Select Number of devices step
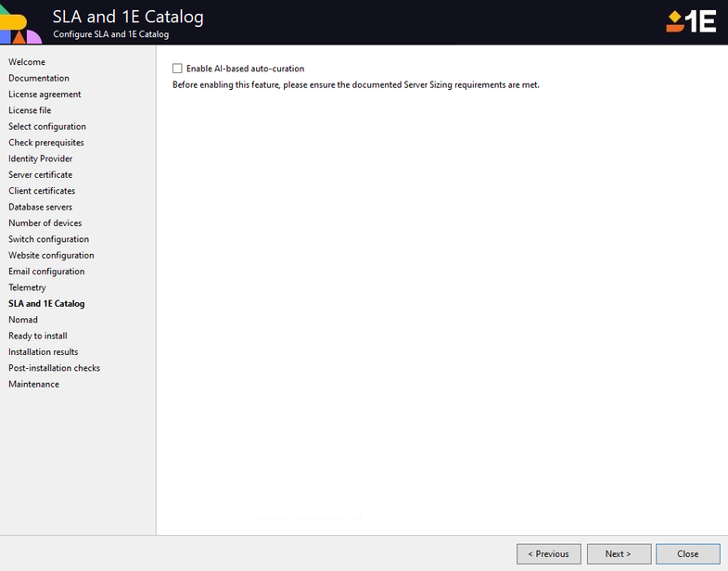 tap(45, 223)
